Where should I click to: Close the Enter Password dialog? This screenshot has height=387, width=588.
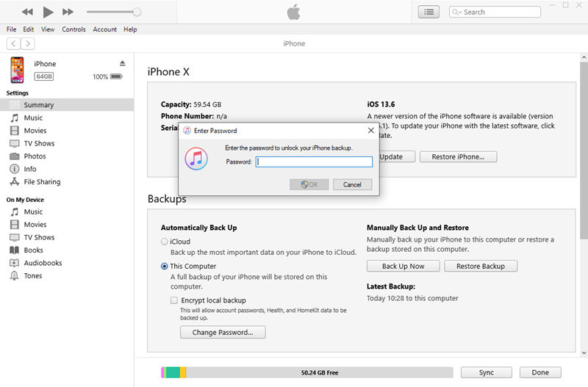tap(371, 131)
